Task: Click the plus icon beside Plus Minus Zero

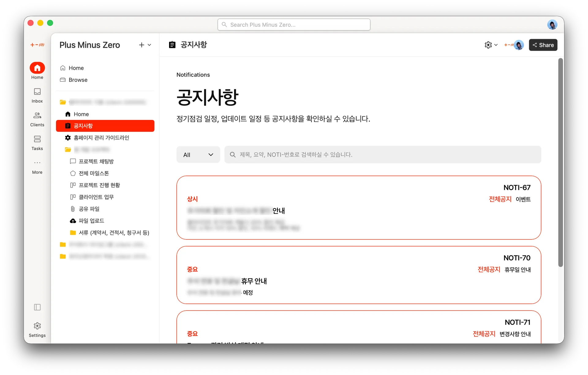Action: [x=141, y=45]
